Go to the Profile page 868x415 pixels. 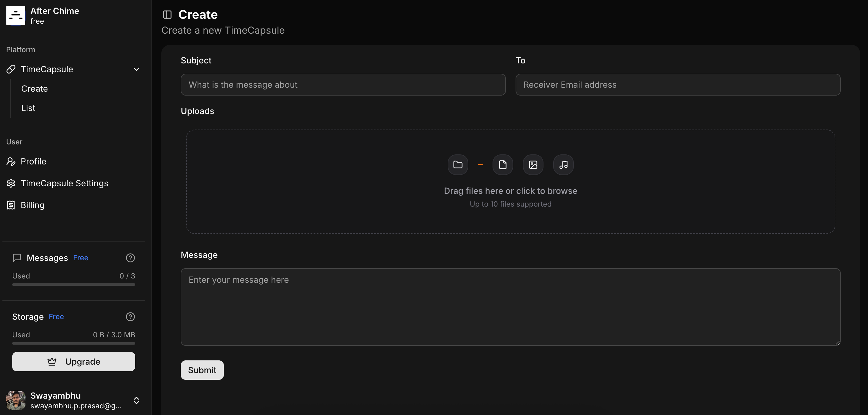pyautogui.click(x=33, y=161)
